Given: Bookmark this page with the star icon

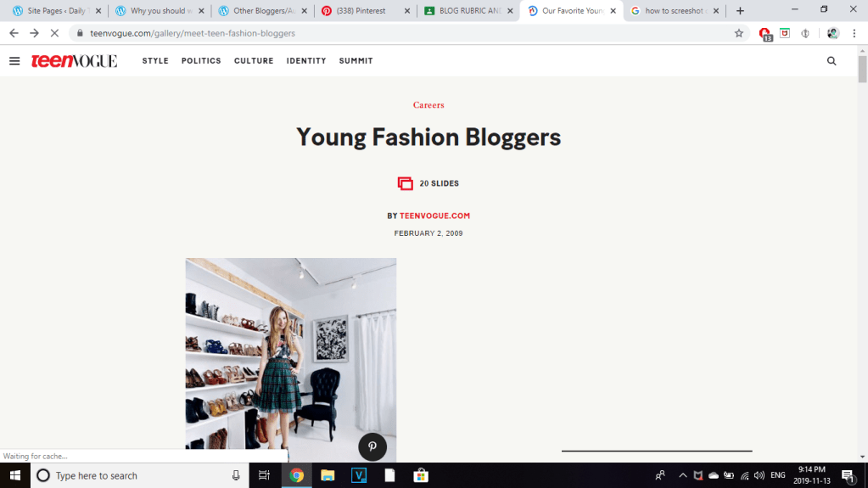Looking at the screenshot, I should (x=738, y=33).
